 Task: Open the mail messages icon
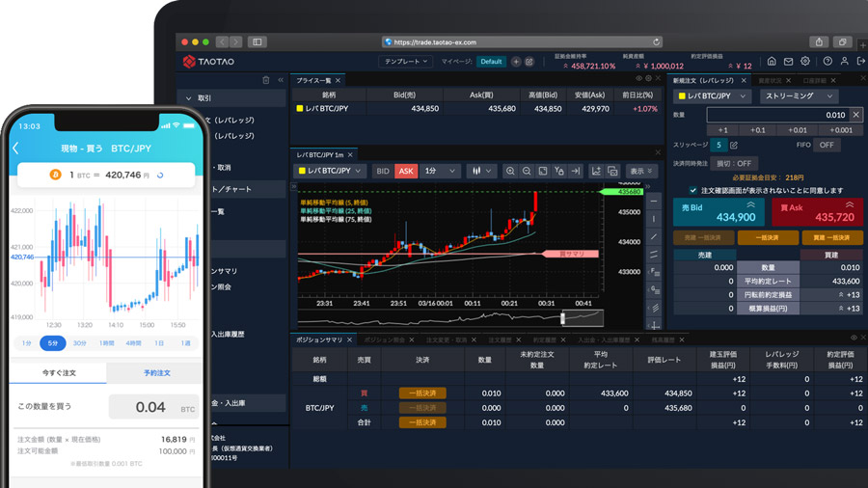pos(788,62)
